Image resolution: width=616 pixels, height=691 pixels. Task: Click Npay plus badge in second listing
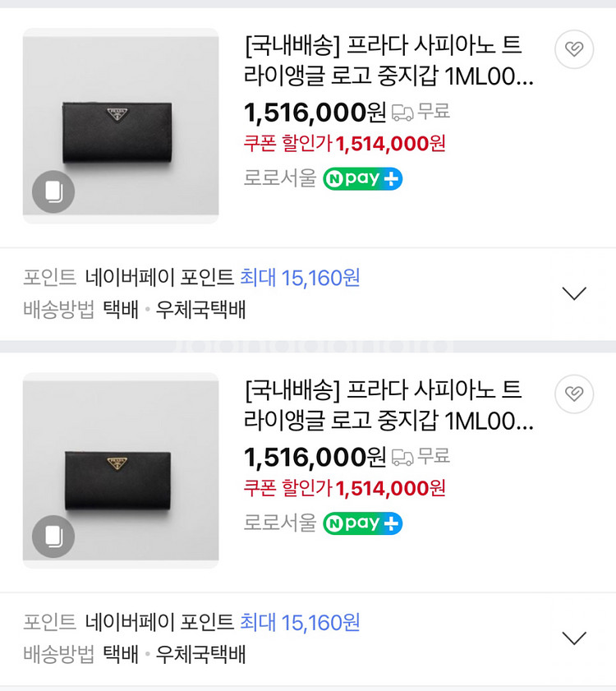click(363, 523)
